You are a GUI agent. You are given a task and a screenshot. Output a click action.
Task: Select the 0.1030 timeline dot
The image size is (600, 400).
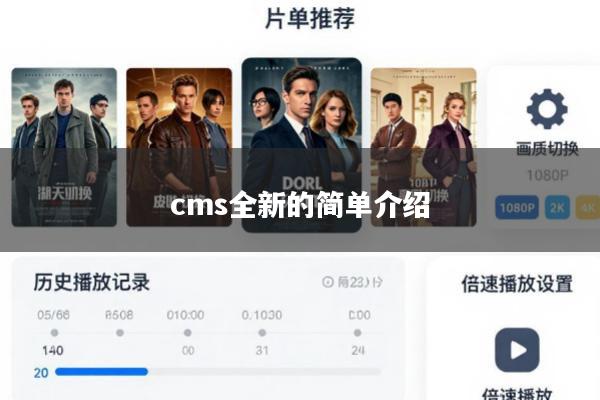pos(262,333)
